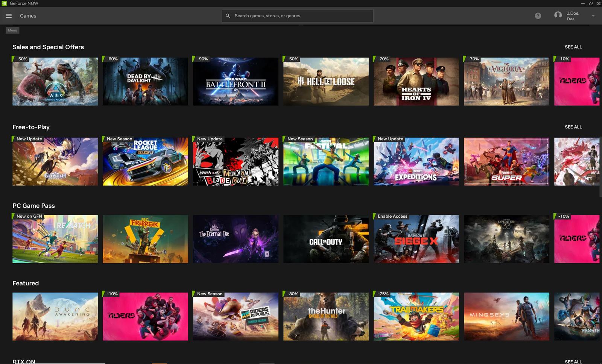Open SEE ALL for RTX ON section
This screenshot has width=602, height=364.
573,361
